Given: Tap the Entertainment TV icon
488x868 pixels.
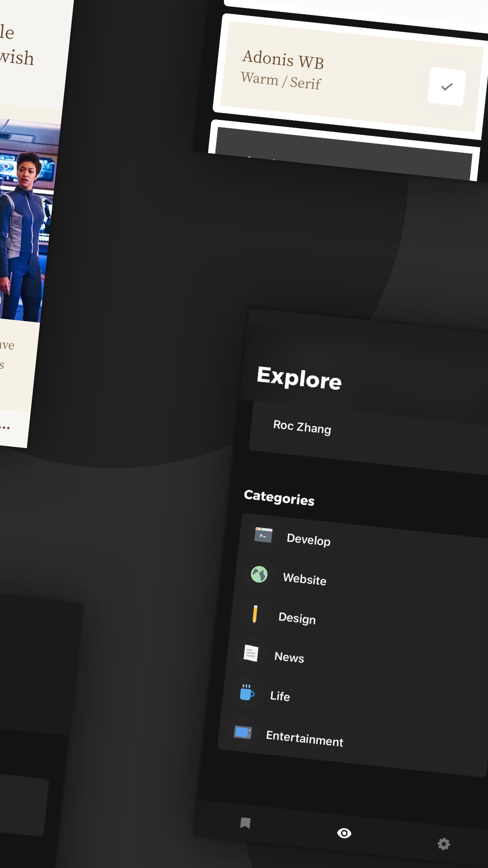Looking at the screenshot, I should [243, 732].
